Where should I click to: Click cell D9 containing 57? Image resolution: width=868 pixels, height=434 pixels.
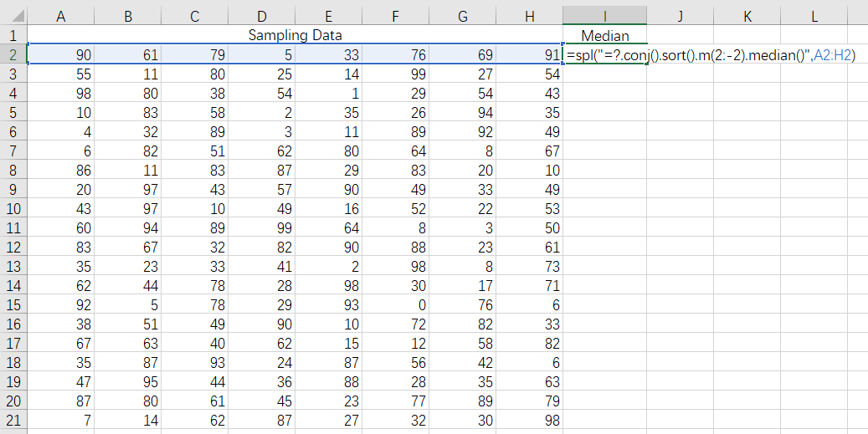click(261, 189)
